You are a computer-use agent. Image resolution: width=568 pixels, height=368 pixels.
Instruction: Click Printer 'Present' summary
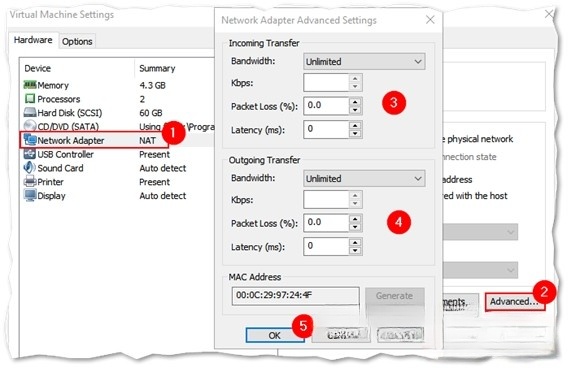[154, 182]
